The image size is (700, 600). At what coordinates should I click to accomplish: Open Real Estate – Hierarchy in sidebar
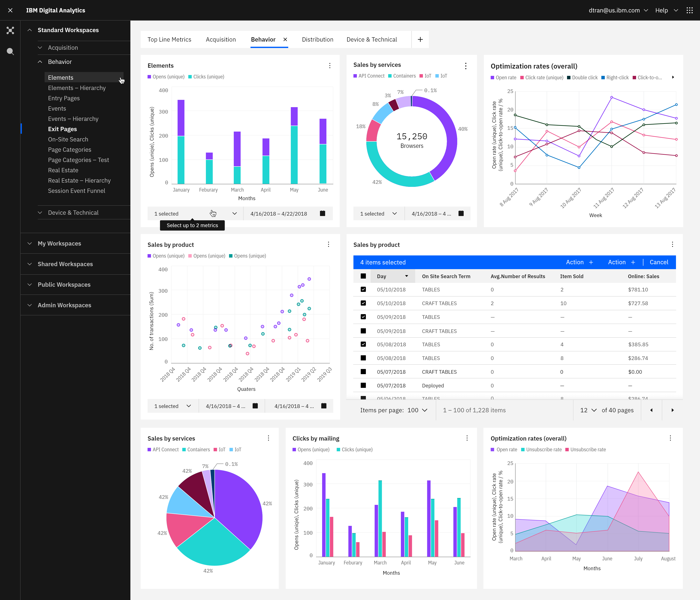click(x=79, y=180)
